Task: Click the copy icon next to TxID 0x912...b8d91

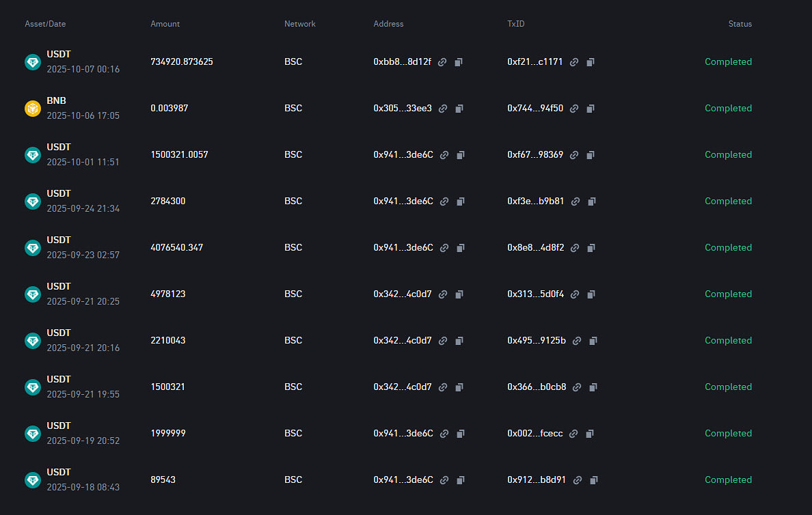Action: pyautogui.click(x=593, y=480)
